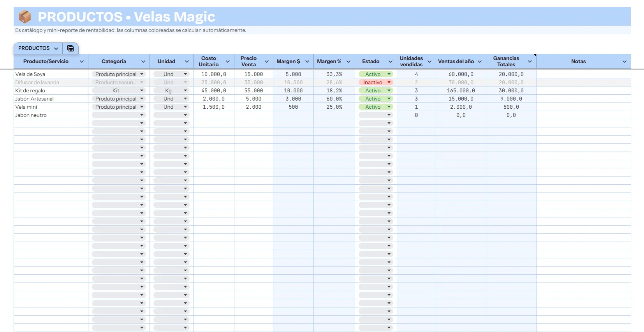Click the calculator table icon beside PRODUCTOS
Viewport: 644px width, 332px height.
(70, 48)
